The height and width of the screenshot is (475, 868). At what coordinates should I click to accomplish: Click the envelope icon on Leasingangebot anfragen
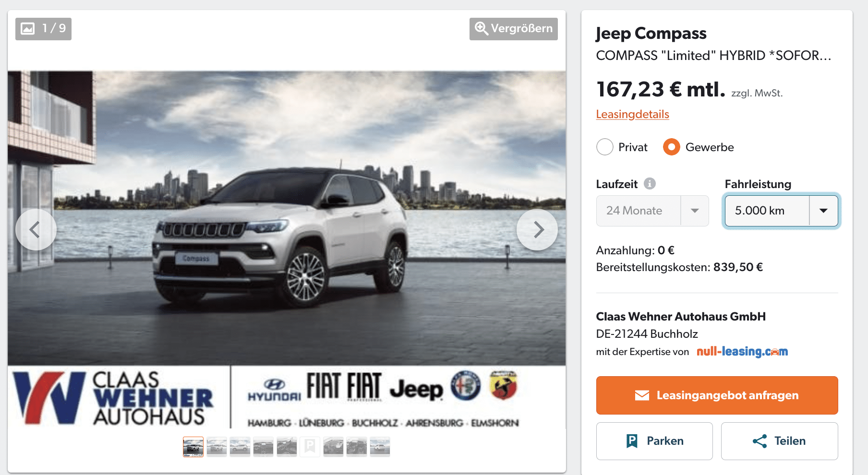(x=642, y=395)
